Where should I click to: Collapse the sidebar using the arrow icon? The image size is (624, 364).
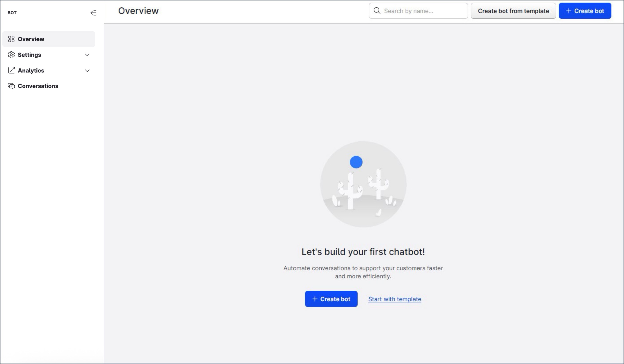[94, 13]
